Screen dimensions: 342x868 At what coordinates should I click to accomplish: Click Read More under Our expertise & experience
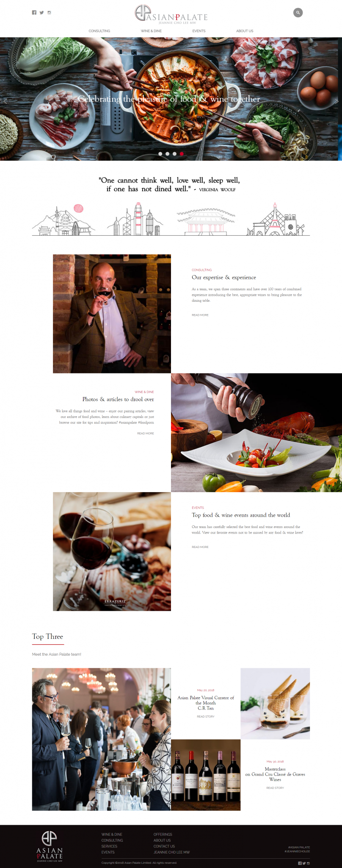[200, 315]
